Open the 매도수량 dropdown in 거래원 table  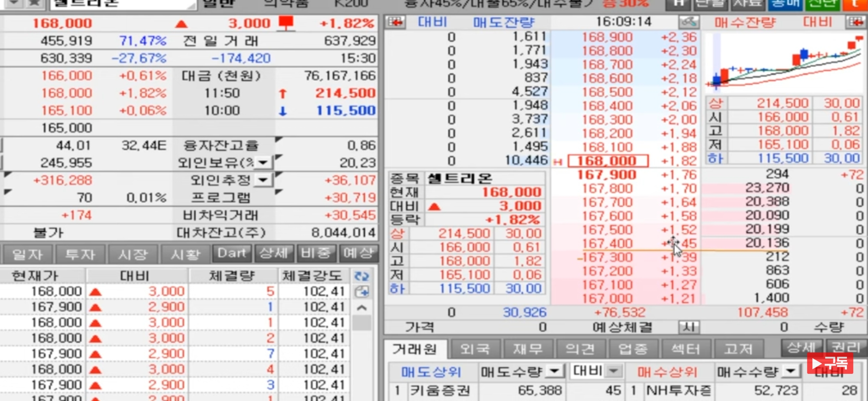coord(555,371)
